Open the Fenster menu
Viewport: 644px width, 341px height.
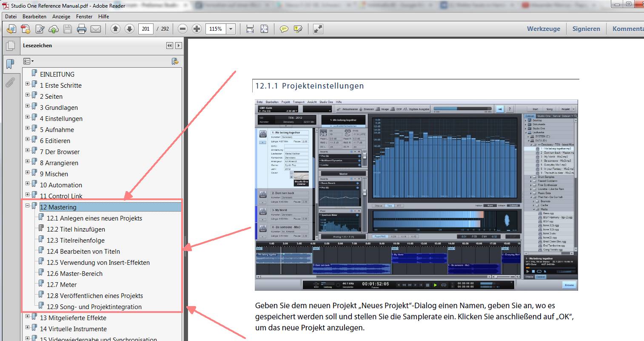[84, 17]
